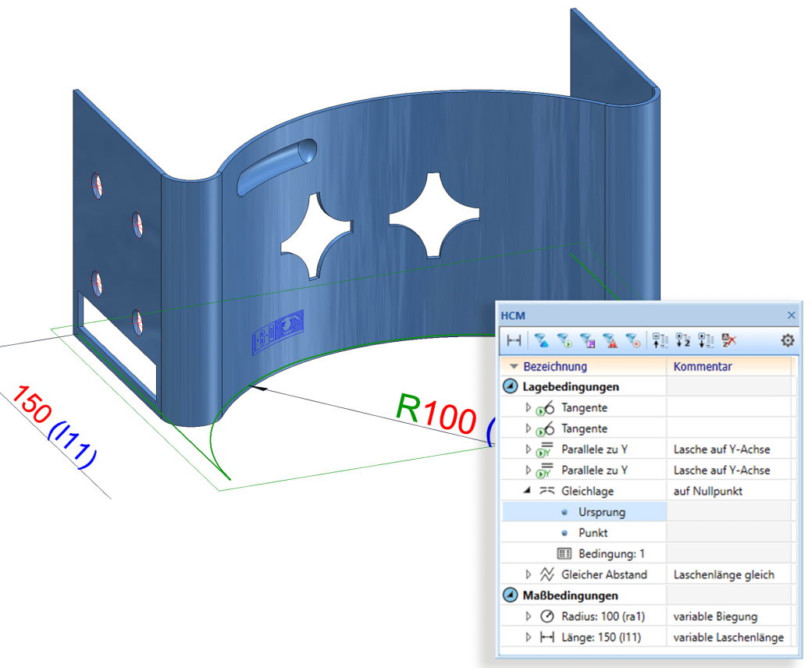Click the Länge dimension icon
This screenshot has height=668, width=812.
point(547,637)
